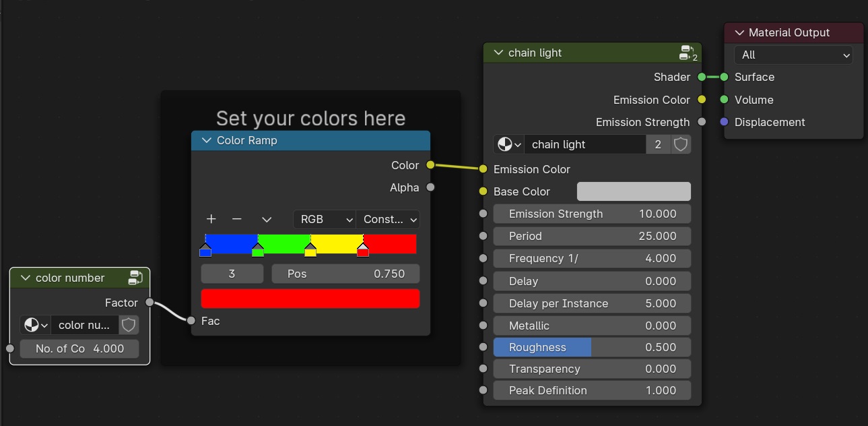
Task: Click the node group icon on chain light header
Action: pos(688,53)
